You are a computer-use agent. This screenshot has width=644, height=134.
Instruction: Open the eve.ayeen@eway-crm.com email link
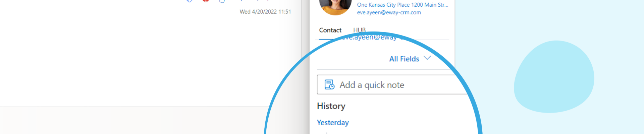pos(389,12)
